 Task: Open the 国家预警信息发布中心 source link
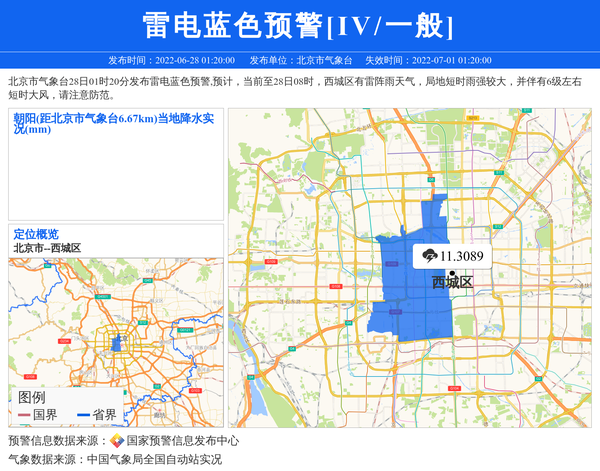coord(182,441)
